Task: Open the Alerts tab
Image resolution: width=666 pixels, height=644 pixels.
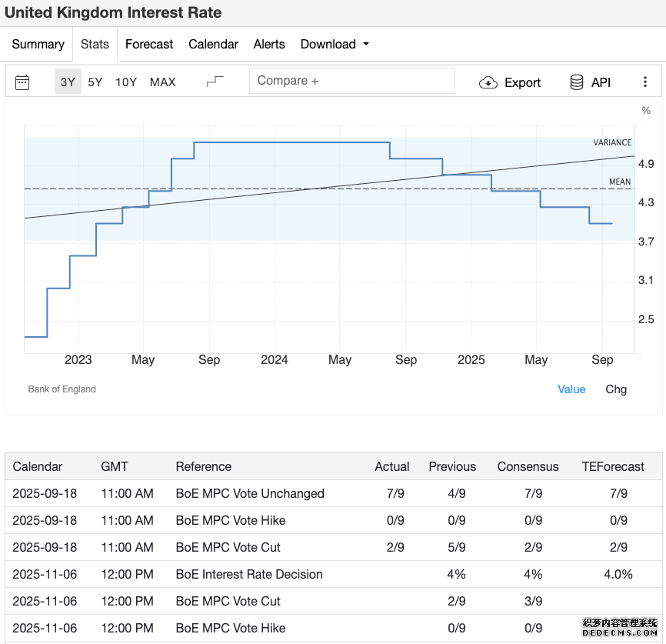Action: pos(269,44)
